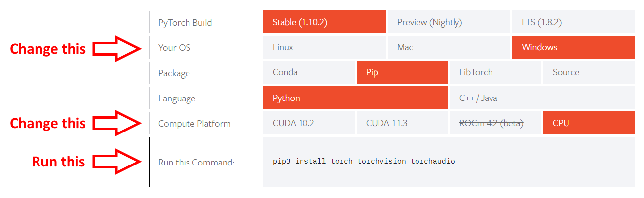Choose Preview (Nightly) build
Image resolution: width=644 pixels, height=198 pixels.
click(449, 22)
